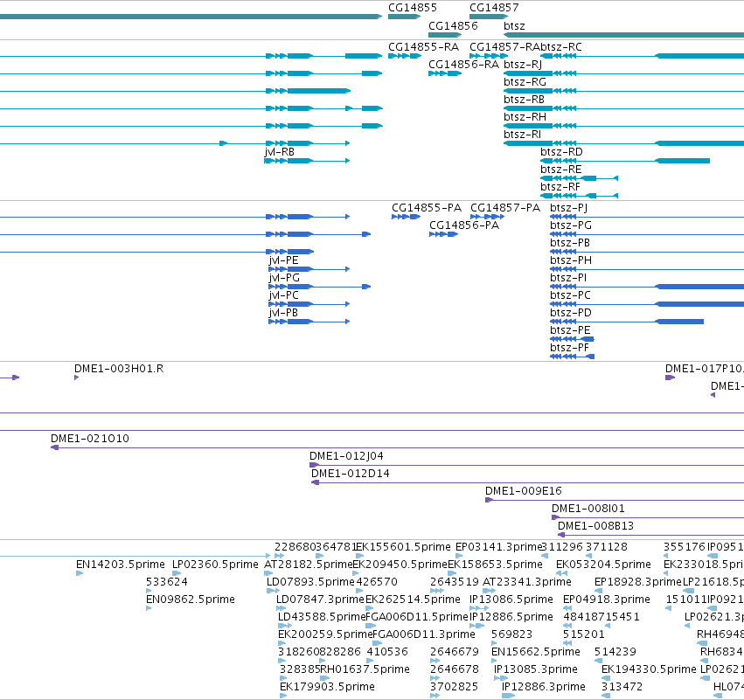Select the jvl-PC protein label

(283, 295)
